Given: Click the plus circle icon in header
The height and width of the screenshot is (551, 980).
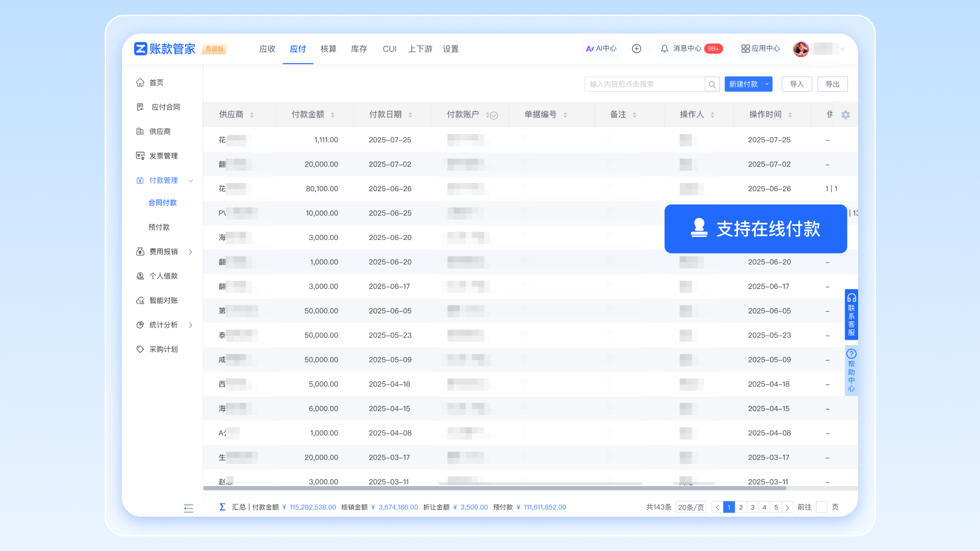Looking at the screenshot, I should pos(636,49).
